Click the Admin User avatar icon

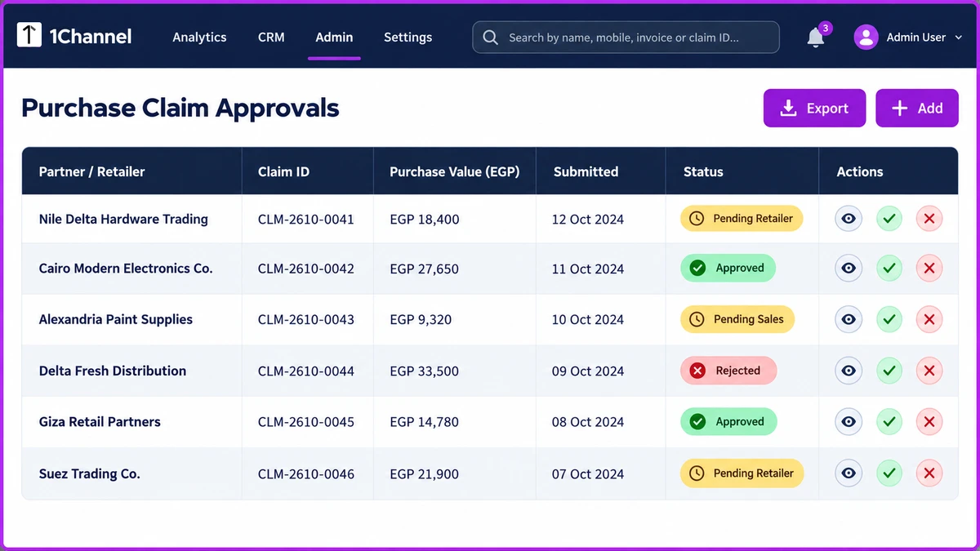pyautogui.click(x=866, y=37)
